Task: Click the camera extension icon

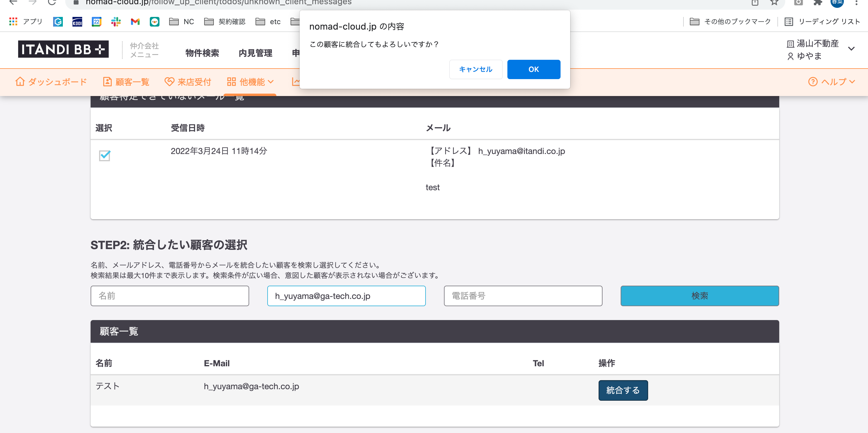Action: click(x=798, y=2)
